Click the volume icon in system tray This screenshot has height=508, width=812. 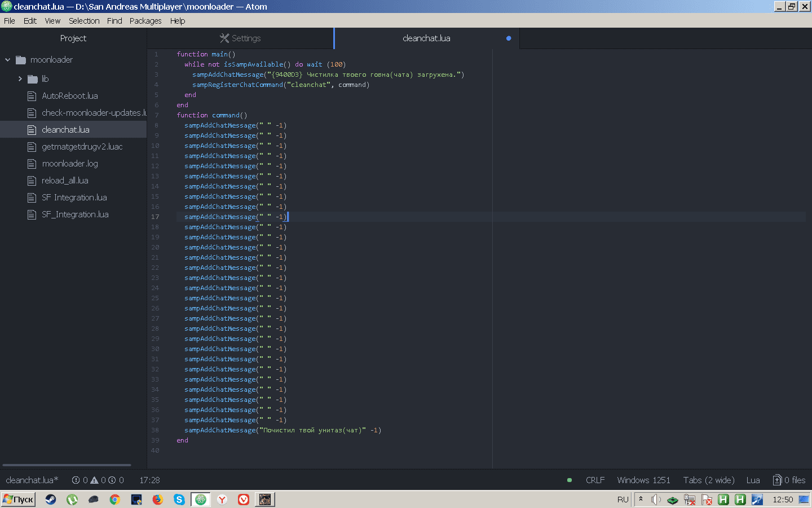coord(655,500)
